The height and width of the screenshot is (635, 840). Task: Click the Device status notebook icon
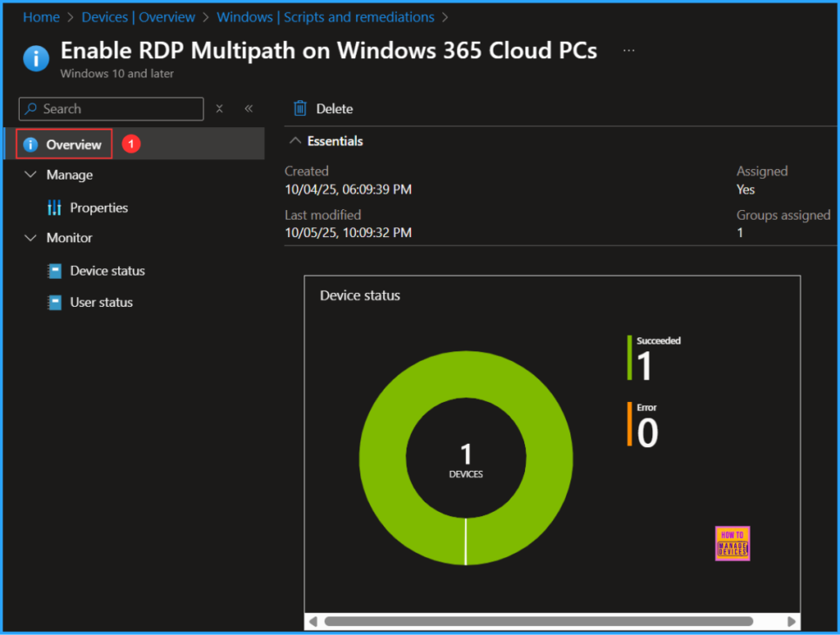click(x=55, y=271)
